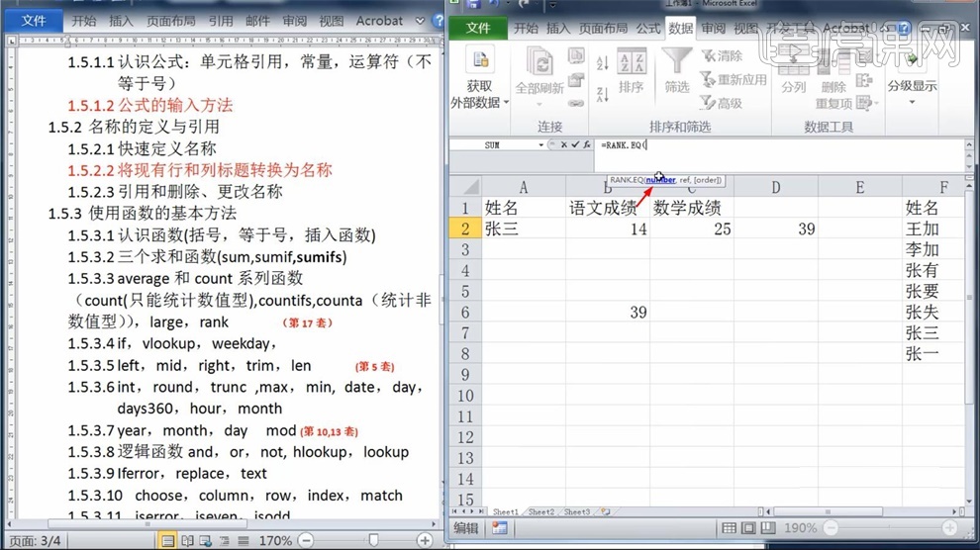Click Excel horizontal scrollbar thumb
Viewport: 980px width, 550px height.
828,512
